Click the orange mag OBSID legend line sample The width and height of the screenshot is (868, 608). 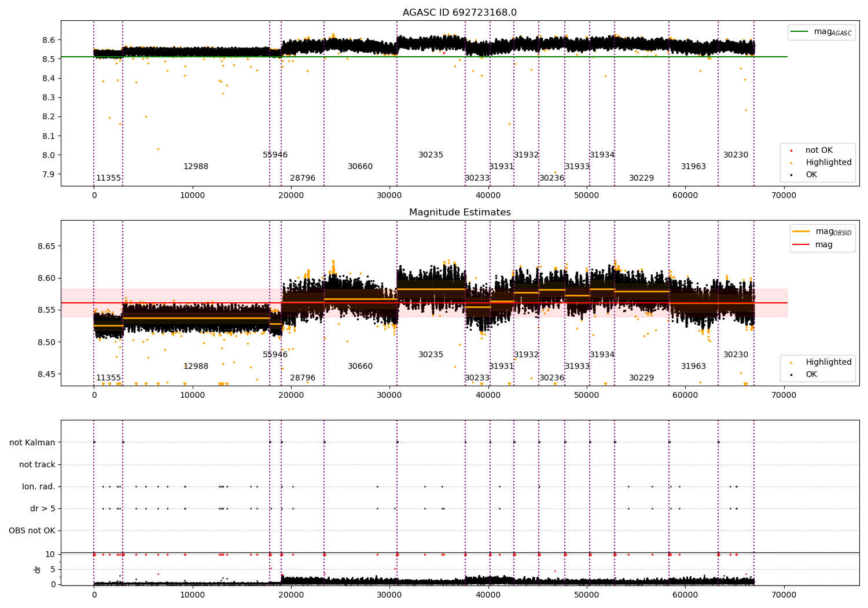[x=802, y=232]
